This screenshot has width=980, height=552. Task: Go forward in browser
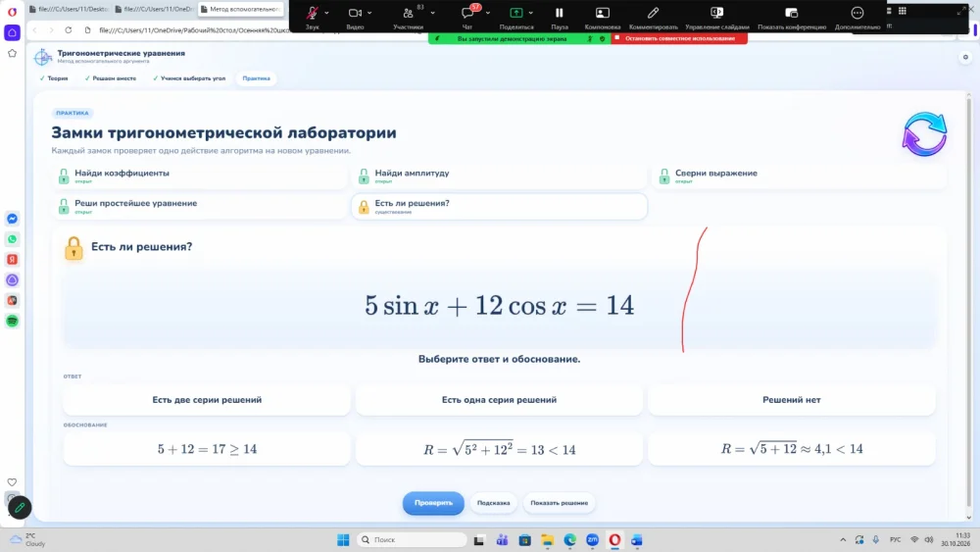pyautogui.click(x=51, y=30)
